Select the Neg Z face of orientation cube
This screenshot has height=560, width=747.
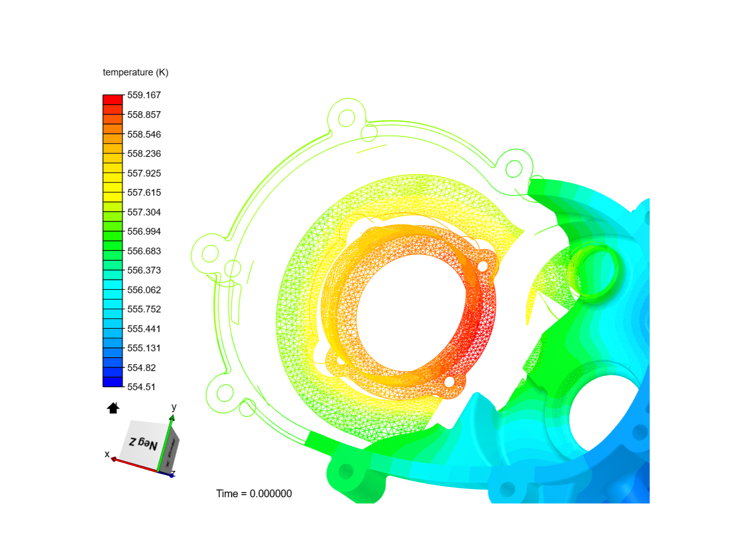click(x=144, y=444)
